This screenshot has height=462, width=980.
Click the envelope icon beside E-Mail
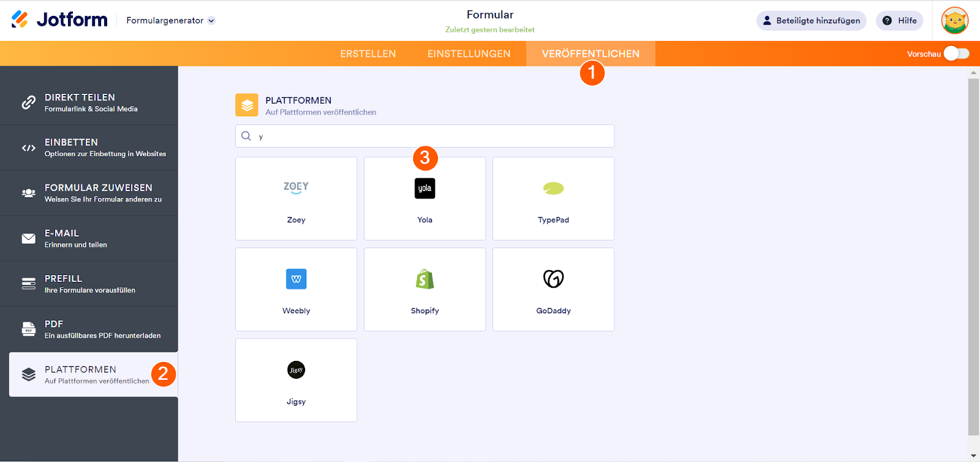[29, 238]
